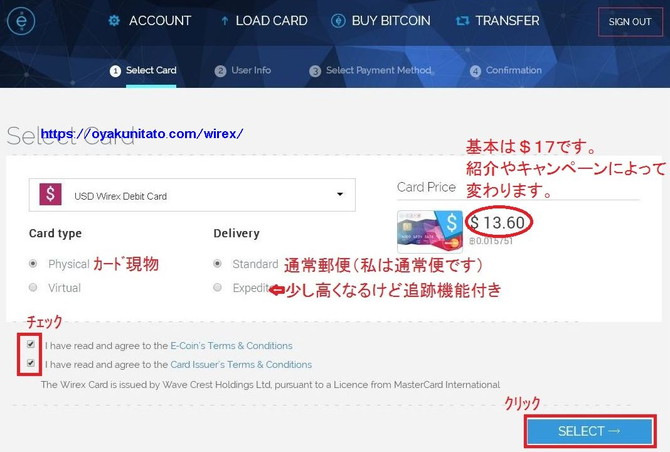The width and height of the screenshot is (670, 452).
Task: Choose the Expedited delivery option
Action: [x=217, y=288]
